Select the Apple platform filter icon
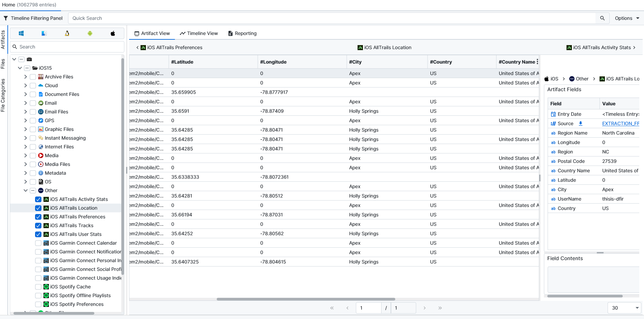Image resolution: width=644 pixels, height=319 pixels. (113, 33)
